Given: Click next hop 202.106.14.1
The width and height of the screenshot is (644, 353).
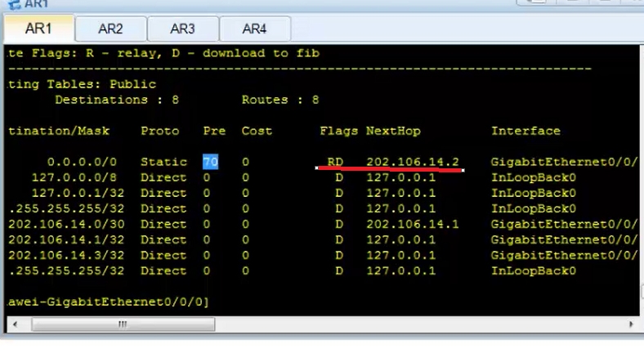Looking at the screenshot, I should click(413, 224).
